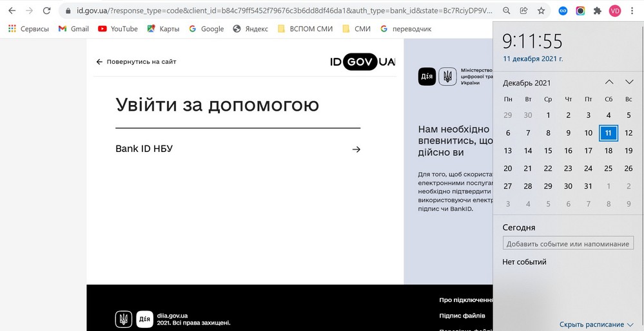The height and width of the screenshot is (331, 644).
Task: Select December 18 in the calendar
Action: pyautogui.click(x=609, y=151)
